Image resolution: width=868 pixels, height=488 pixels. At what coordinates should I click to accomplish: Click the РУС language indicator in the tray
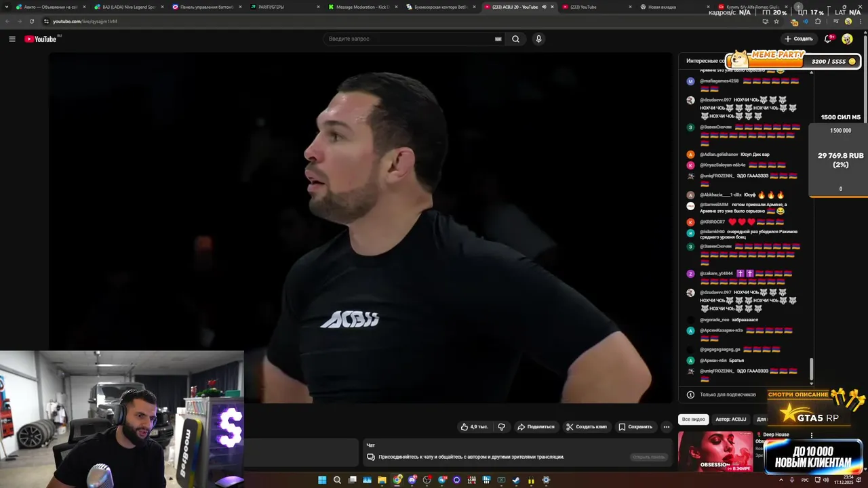[x=805, y=480]
